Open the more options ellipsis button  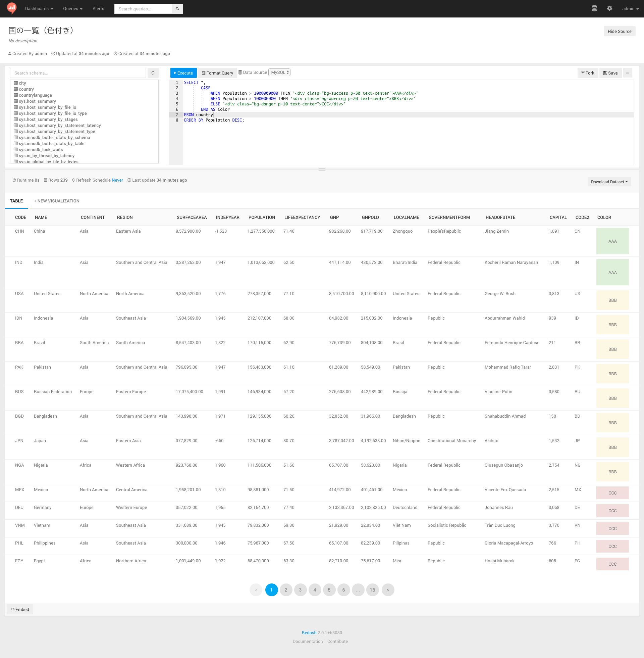point(627,73)
